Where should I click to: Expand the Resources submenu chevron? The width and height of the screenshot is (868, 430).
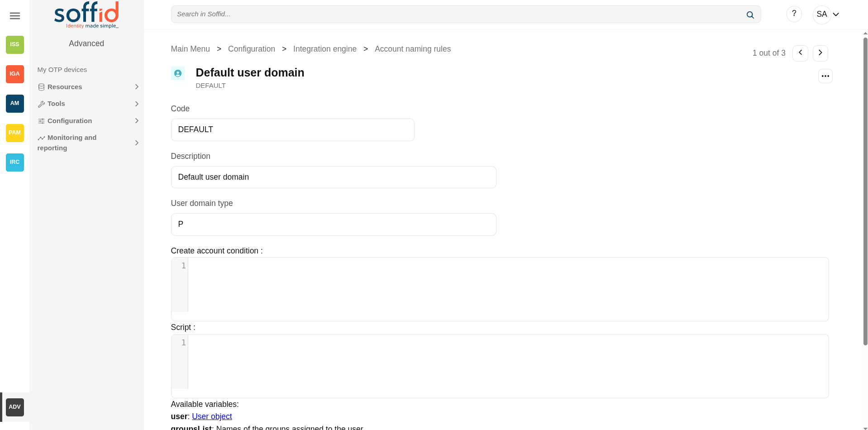click(x=137, y=87)
